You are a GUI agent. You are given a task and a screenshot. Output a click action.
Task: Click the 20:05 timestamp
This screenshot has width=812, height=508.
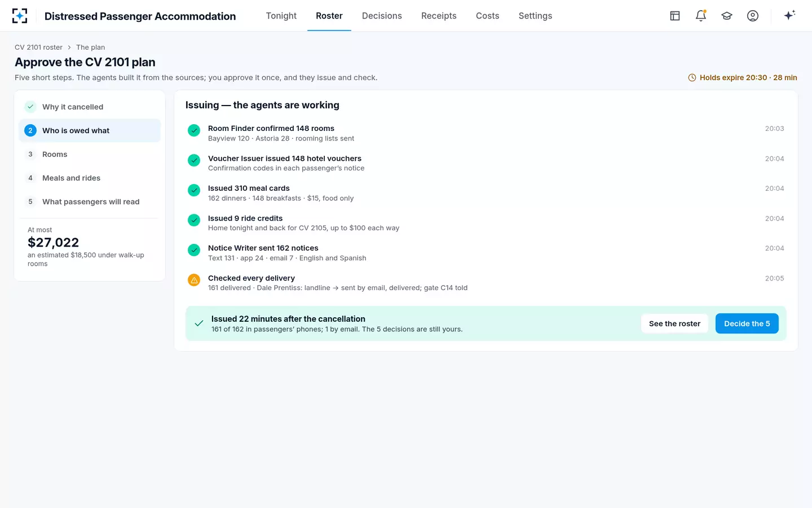(774, 278)
